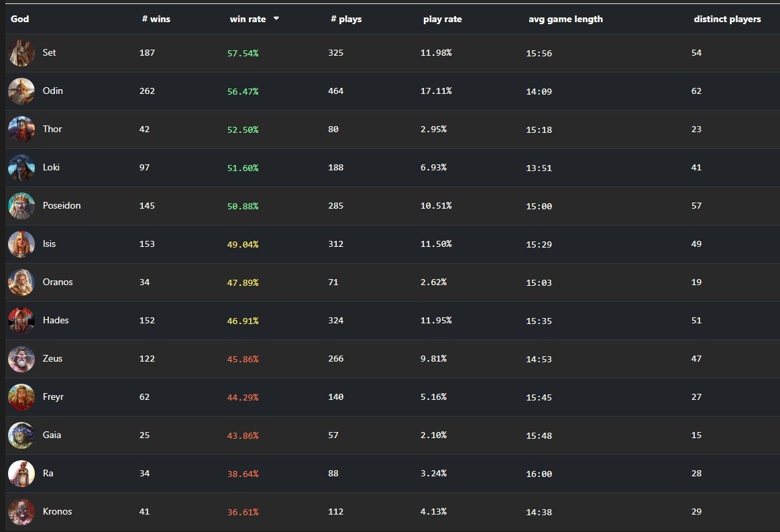Screen dimensions: 780x532
Task: Click Thor's god portrait icon
Action: 21,129
